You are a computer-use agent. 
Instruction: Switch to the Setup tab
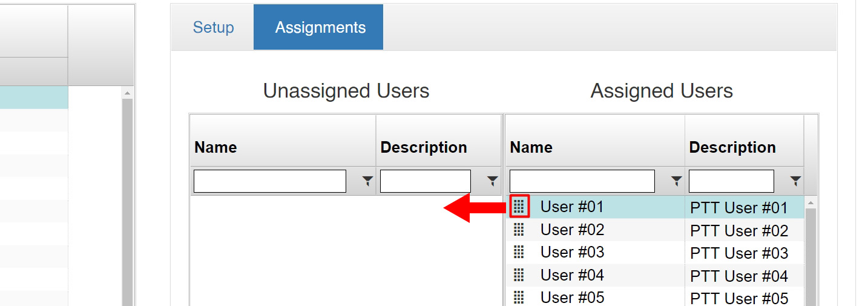pyautogui.click(x=213, y=27)
